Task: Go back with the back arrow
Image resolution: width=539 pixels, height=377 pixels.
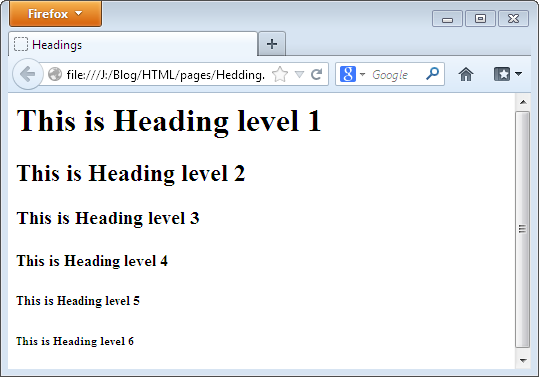Action: 28,74
